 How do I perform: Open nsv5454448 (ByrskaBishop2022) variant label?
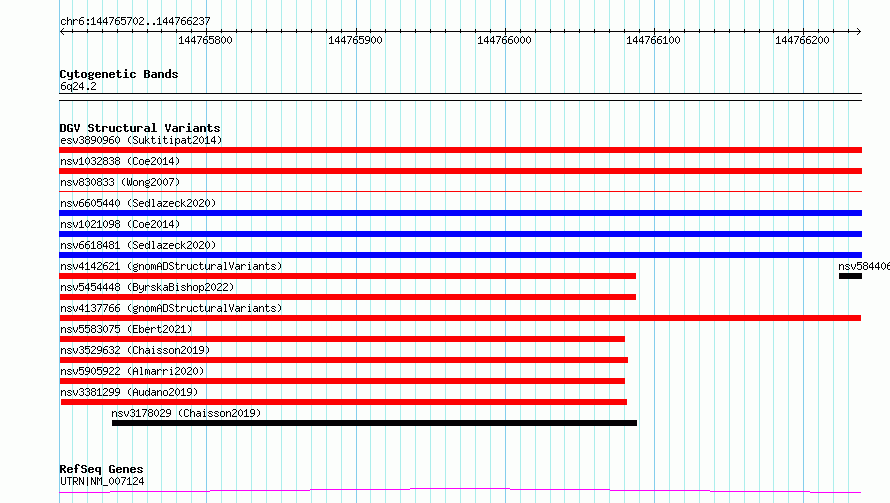point(147,287)
